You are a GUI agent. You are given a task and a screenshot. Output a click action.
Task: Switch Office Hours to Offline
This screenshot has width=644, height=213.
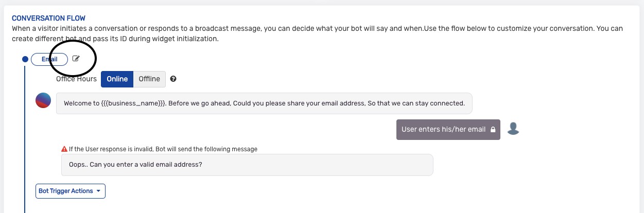pos(149,79)
